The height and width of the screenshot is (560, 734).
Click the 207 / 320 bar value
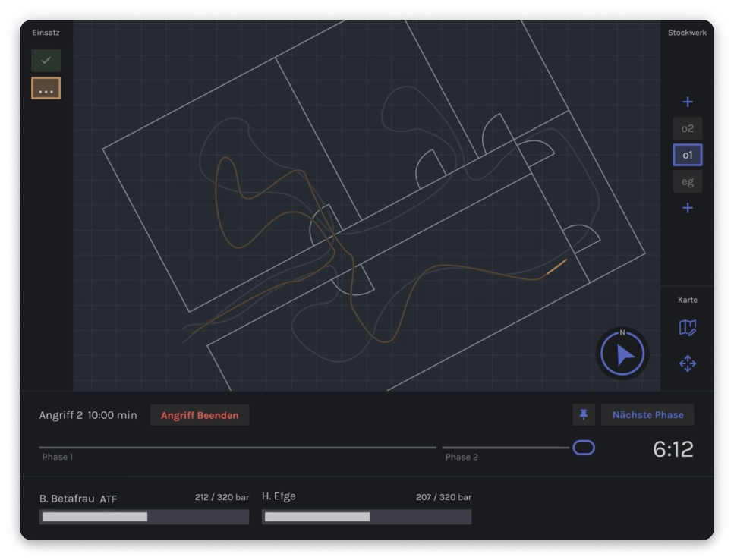click(443, 497)
